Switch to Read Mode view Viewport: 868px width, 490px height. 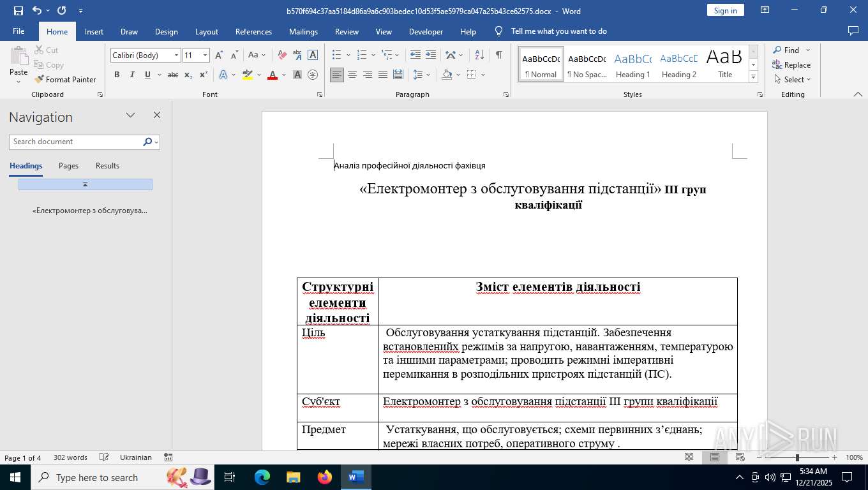[689, 457]
